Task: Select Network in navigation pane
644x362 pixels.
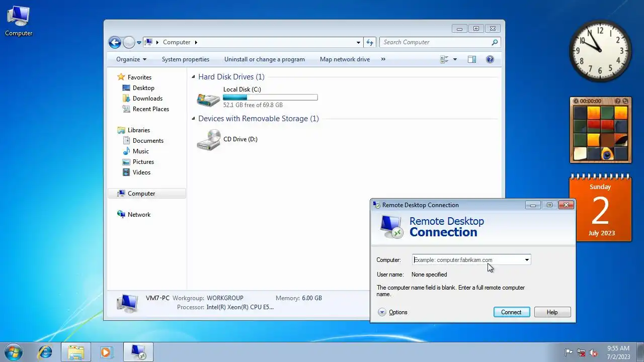Action: click(134, 215)
